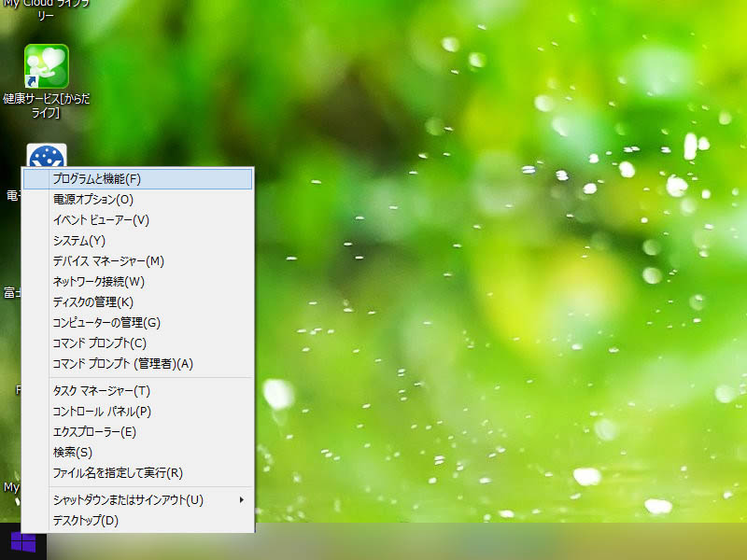Launch コマンド プロンプト(C)
The image size is (747, 560).
100,343
